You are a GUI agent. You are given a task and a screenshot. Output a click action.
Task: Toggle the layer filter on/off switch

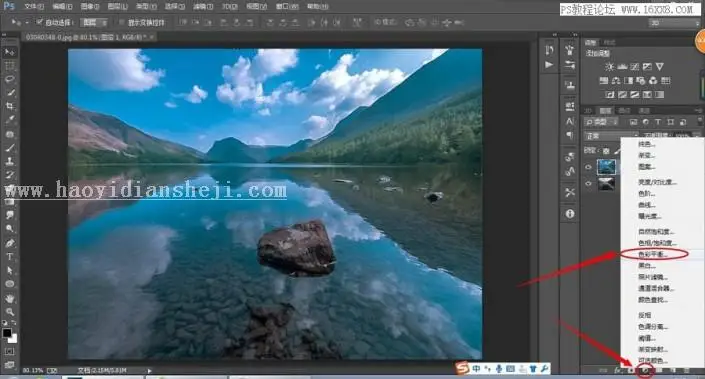[700, 121]
